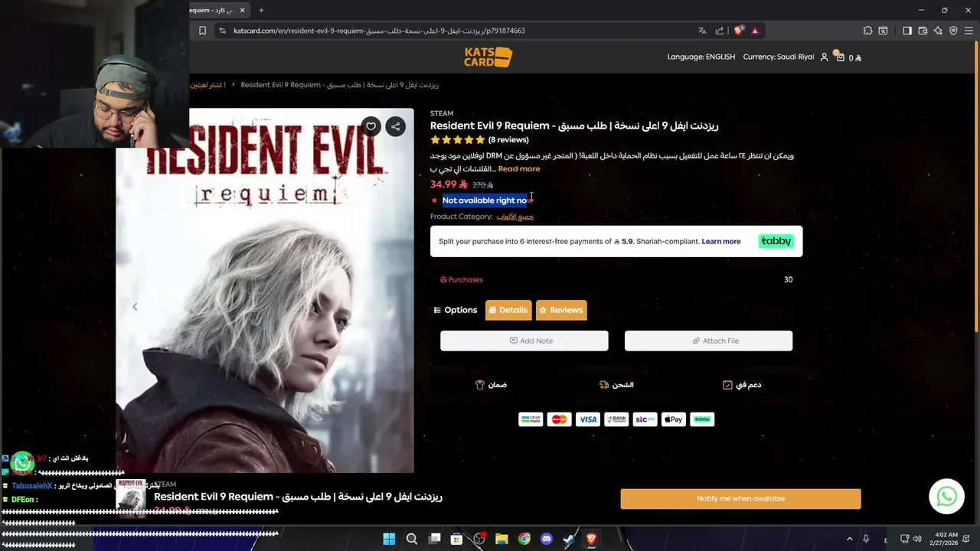The height and width of the screenshot is (551, 980).
Task: Open the user account icon in site header
Action: click(825, 57)
